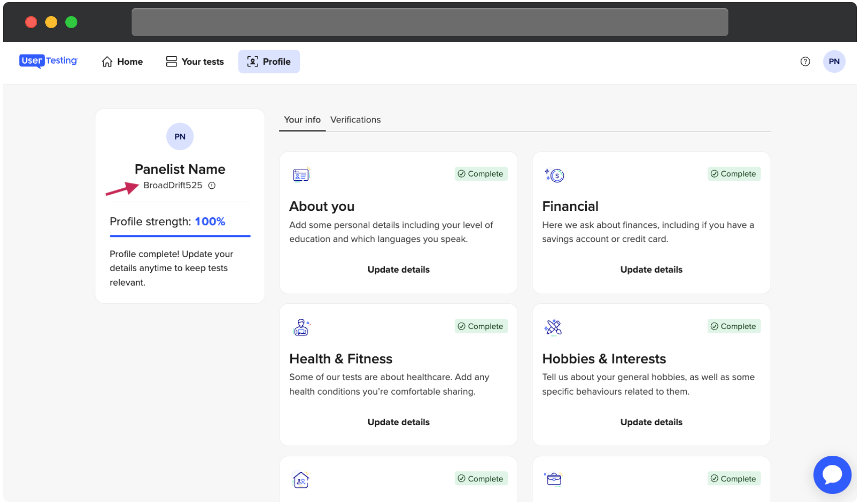Click the large PN profile avatar
This screenshot has height=504, width=860.
[x=180, y=137]
